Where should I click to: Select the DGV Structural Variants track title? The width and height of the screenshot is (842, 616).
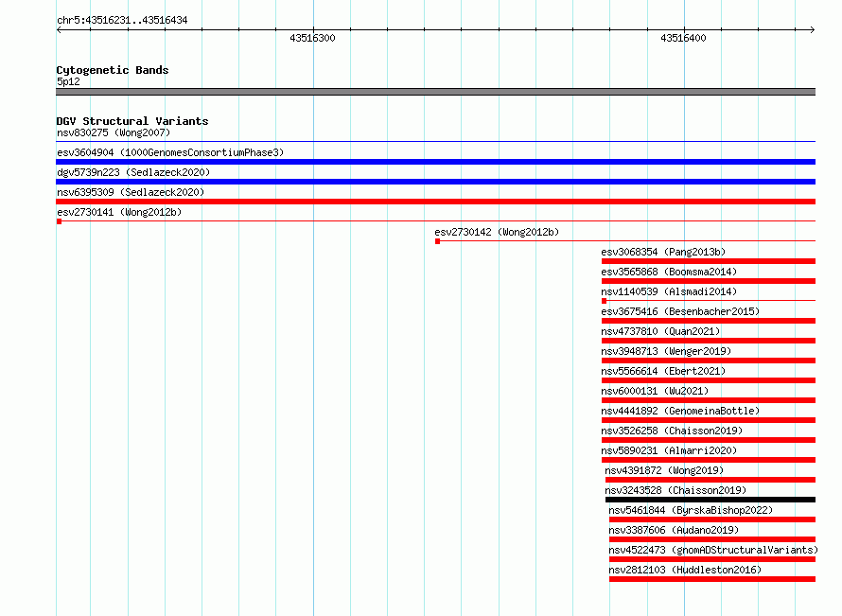point(132,121)
